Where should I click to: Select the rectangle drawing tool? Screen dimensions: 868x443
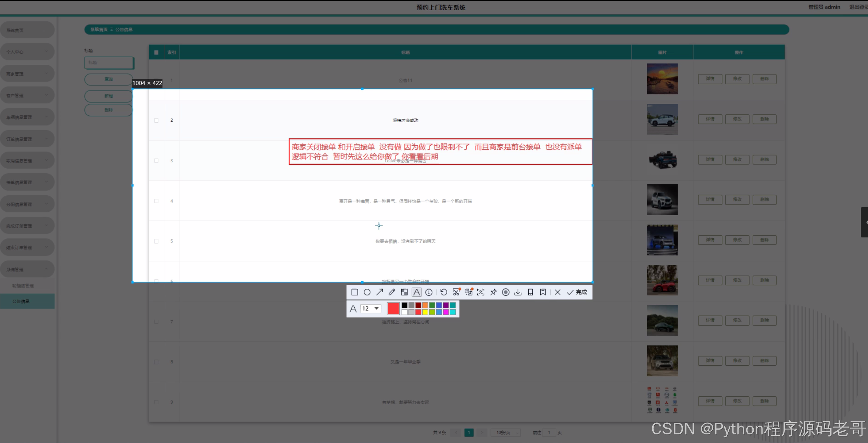click(355, 292)
